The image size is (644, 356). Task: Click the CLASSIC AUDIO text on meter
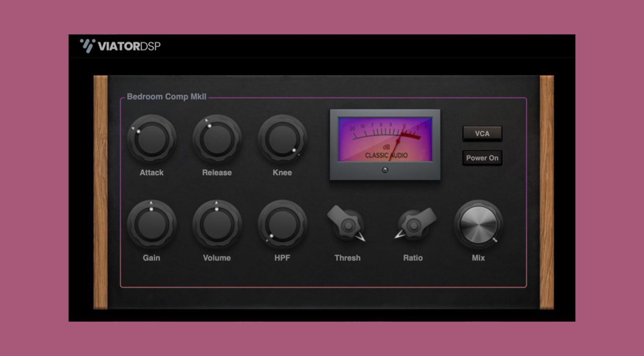pyautogui.click(x=387, y=154)
